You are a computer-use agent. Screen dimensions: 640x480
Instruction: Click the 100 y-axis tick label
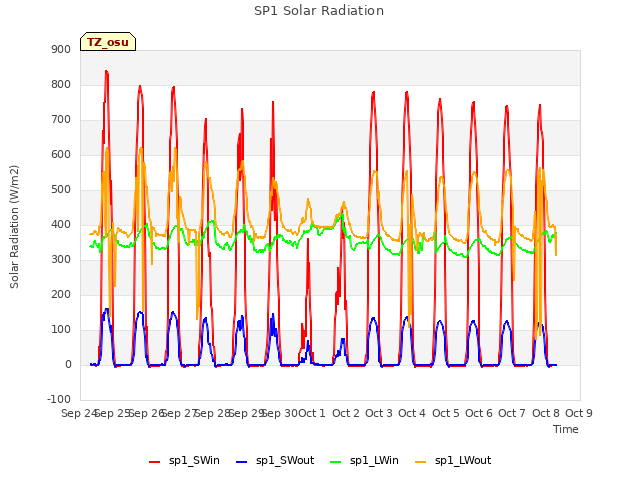[61, 330]
